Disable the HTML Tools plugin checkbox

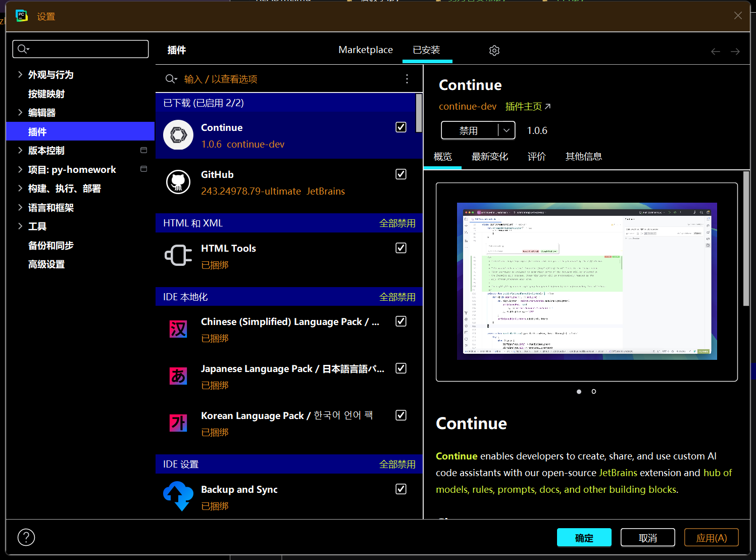[x=401, y=248]
